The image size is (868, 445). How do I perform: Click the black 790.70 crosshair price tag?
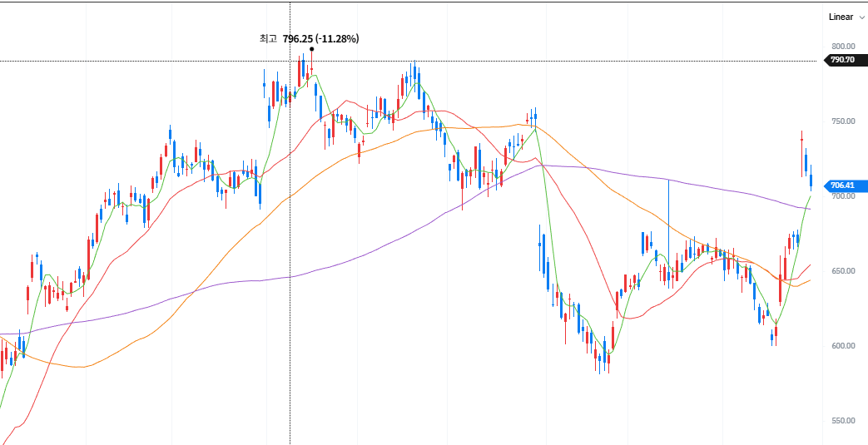841,60
